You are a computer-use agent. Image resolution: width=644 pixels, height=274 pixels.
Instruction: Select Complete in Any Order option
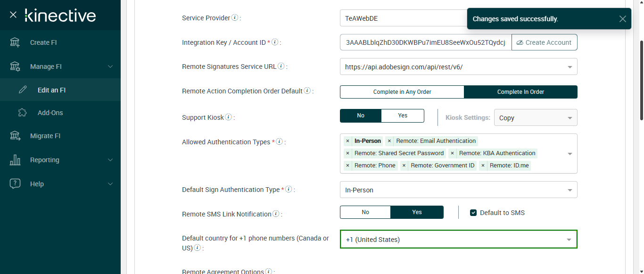pyautogui.click(x=402, y=92)
